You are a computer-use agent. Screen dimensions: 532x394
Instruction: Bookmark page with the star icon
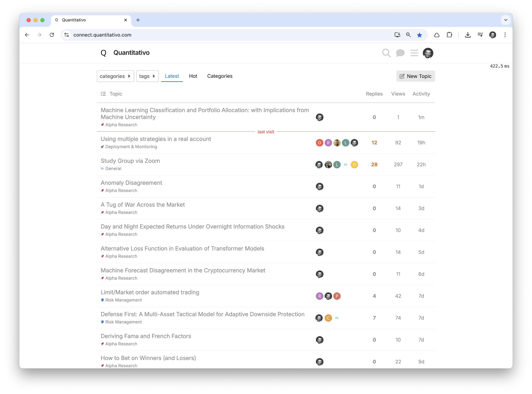click(419, 35)
